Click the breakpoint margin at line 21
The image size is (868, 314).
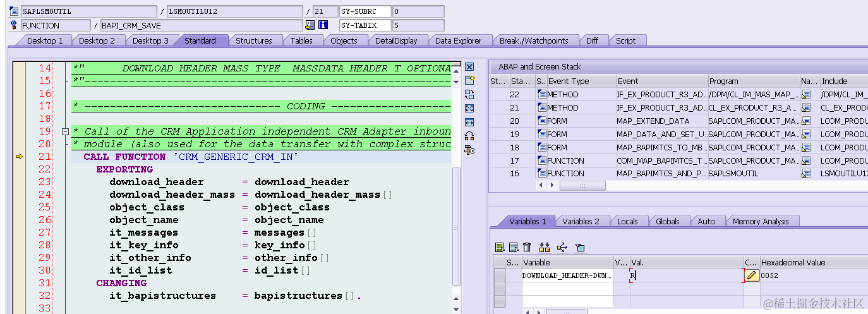19,157
